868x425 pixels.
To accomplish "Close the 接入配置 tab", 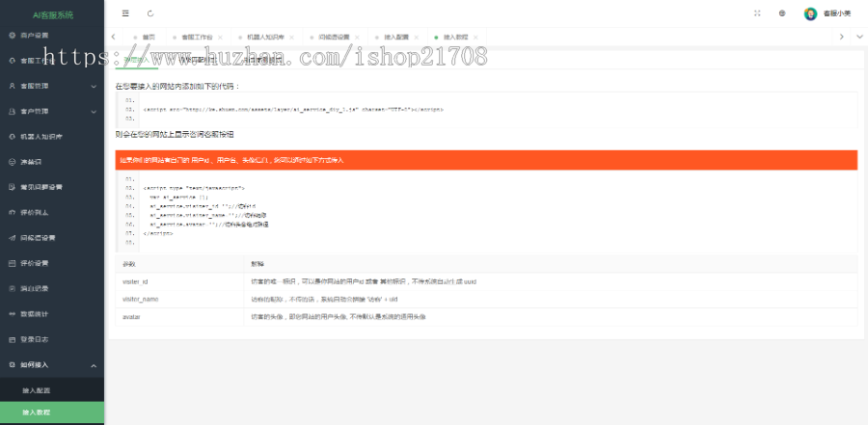I will point(417,37).
